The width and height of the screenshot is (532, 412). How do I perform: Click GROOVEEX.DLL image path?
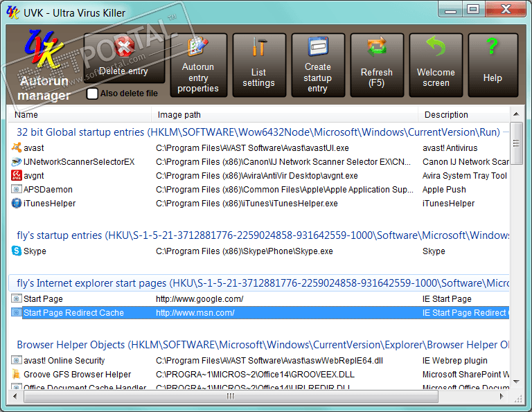tap(255, 375)
